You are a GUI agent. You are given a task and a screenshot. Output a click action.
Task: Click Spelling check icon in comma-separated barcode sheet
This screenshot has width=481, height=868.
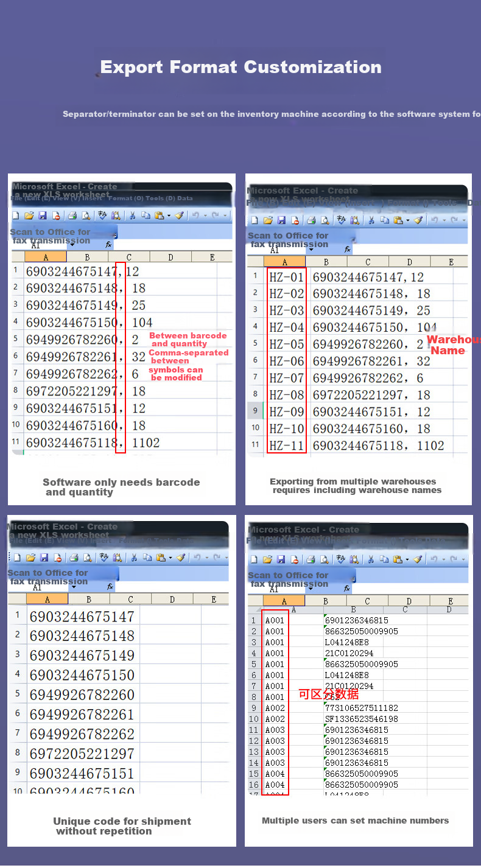coord(102,215)
